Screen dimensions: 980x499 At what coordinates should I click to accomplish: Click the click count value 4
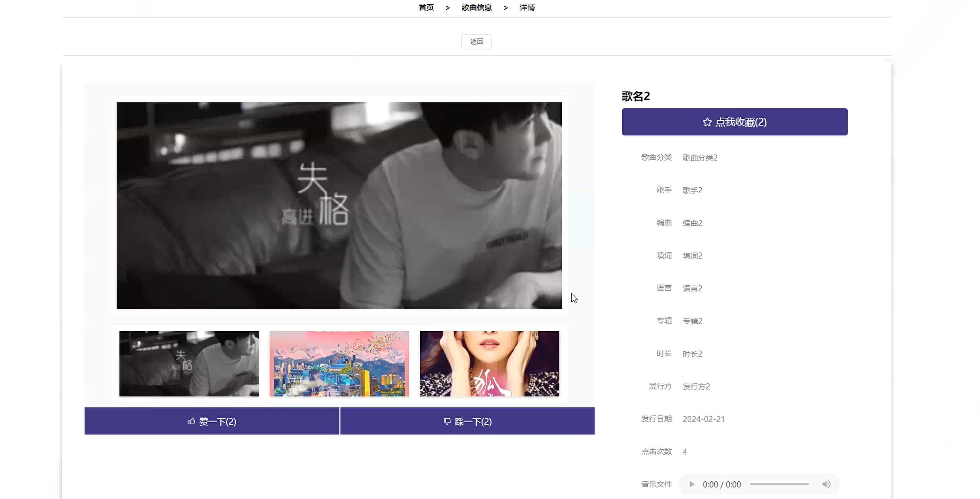pyautogui.click(x=685, y=452)
